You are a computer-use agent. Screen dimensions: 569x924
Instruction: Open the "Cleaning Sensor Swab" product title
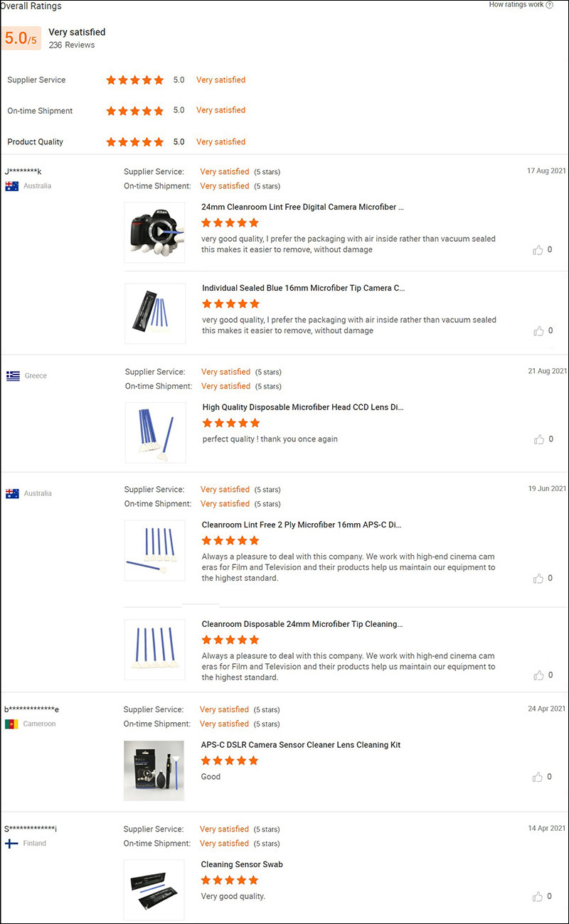pos(241,864)
